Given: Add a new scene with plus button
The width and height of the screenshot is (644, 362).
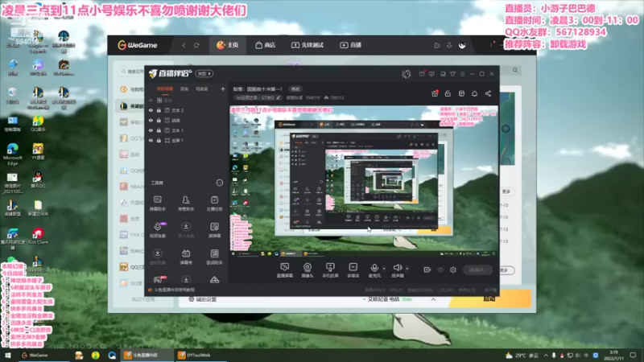Looking at the screenshot, I should (223, 88).
